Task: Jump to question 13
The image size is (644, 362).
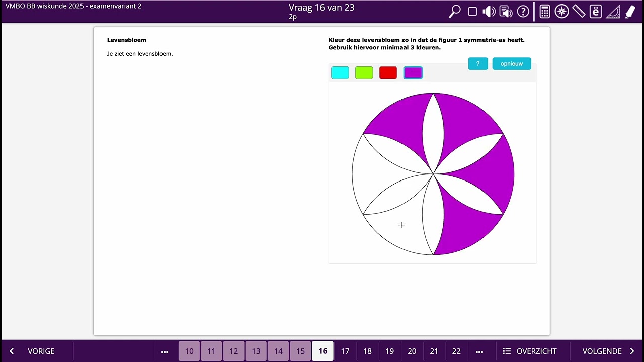Action: tap(256, 351)
